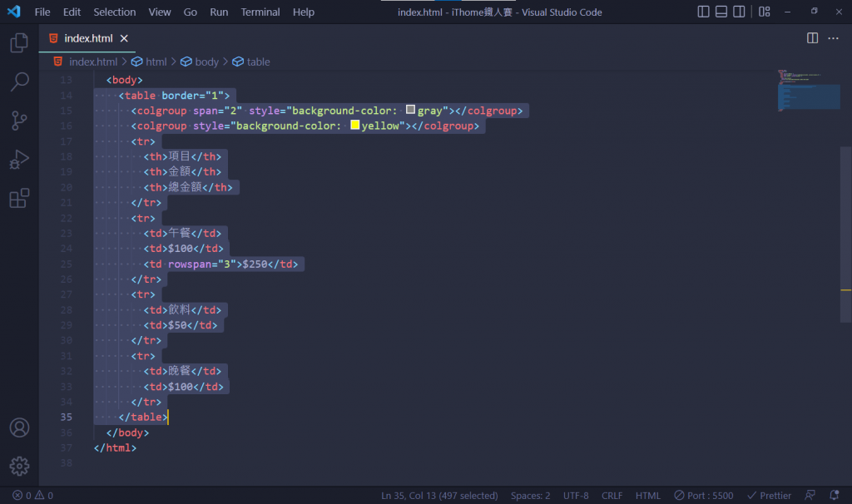
Task: Open the Manage gear icon
Action: click(x=19, y=466)
